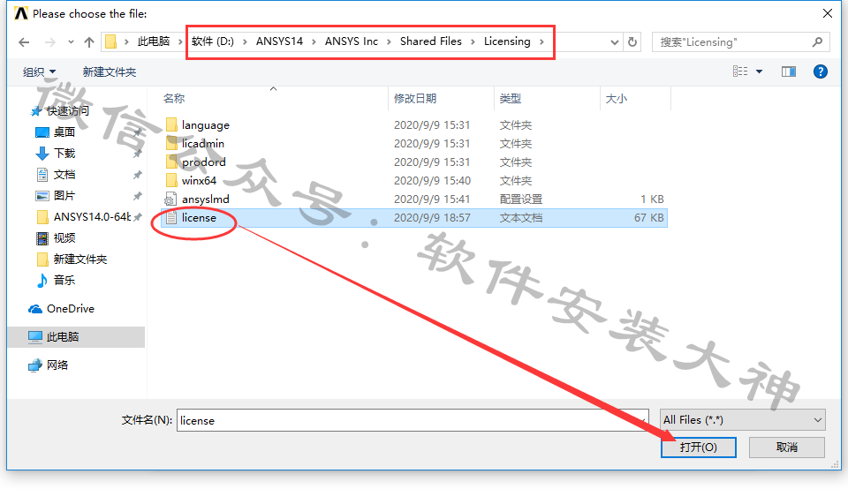Image resolution: width=848 pixels, height=504 pixels.
Task: Click the 2020/9/9 18:57 date of license
Action: point(432,218)
